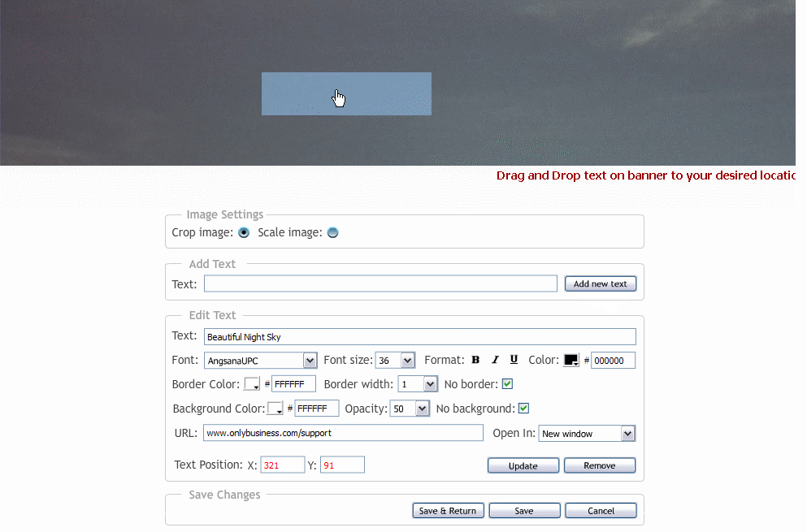The image size is (807, 532).
Task: Open the Background Color swatch picker
Action: tap(276, 408)
